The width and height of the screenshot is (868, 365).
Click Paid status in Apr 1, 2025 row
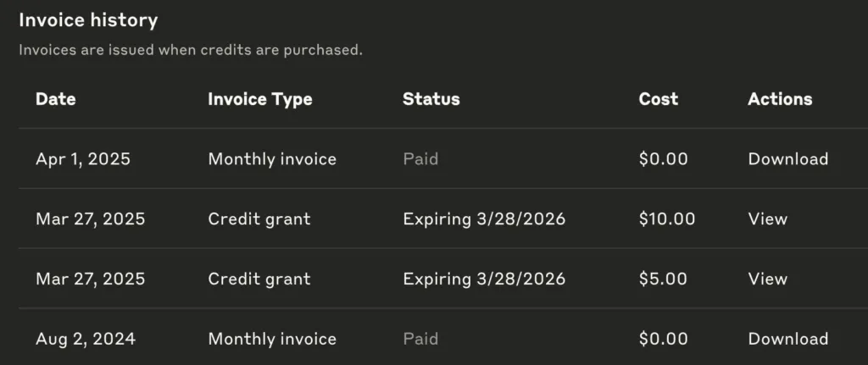tap(420, 159)
